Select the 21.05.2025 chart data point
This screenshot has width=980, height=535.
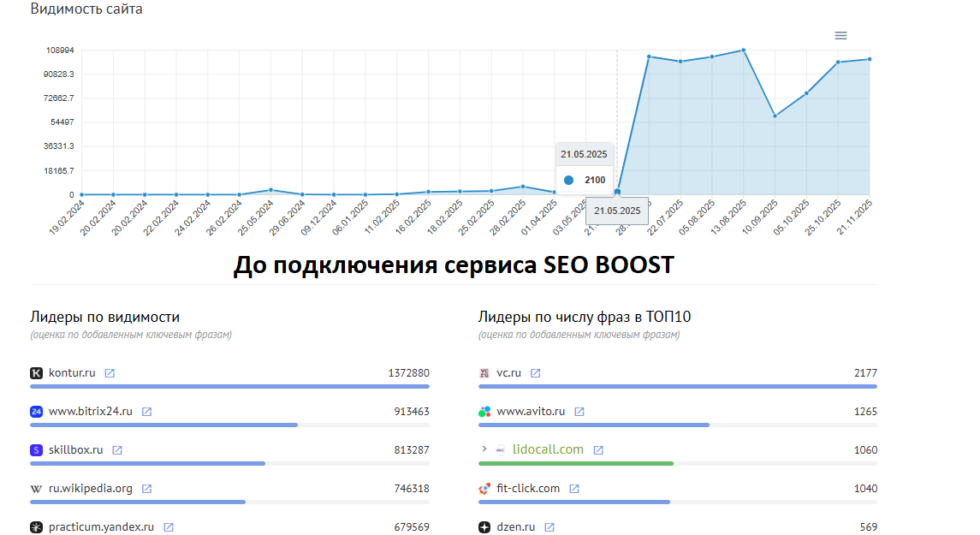click(x=616, y=190)
